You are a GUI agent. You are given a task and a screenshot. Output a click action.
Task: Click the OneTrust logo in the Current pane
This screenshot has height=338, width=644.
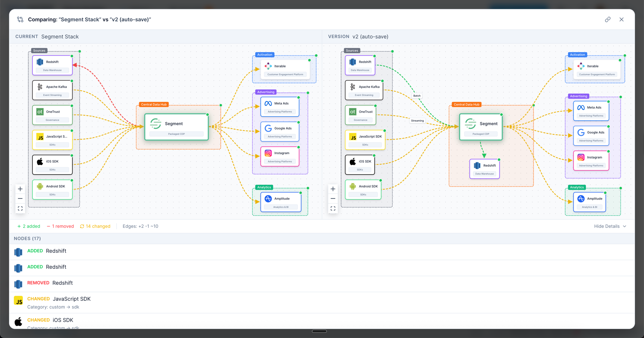click(x=40, y=112)
